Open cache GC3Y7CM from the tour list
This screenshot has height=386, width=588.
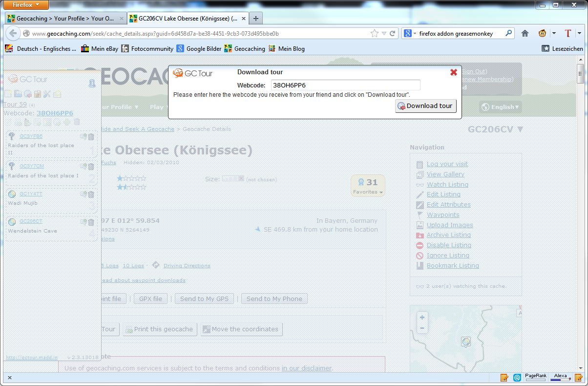point(32,166)
